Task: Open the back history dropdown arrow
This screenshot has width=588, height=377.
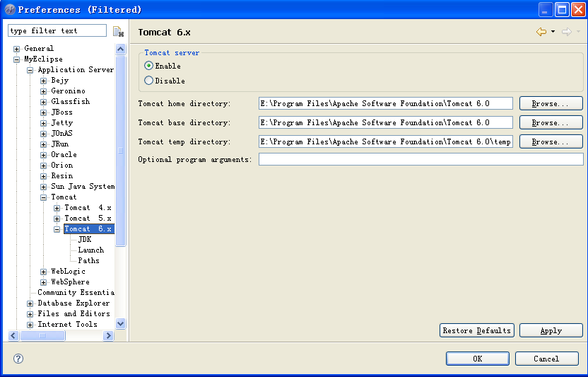Action: coord(553,32)
